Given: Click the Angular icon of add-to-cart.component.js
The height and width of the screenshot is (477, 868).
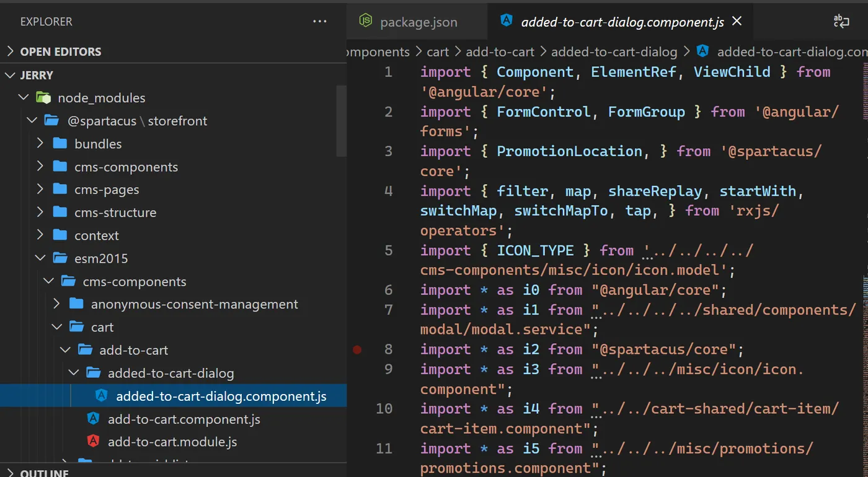Looking at the screenshot, I should (94, 419).
